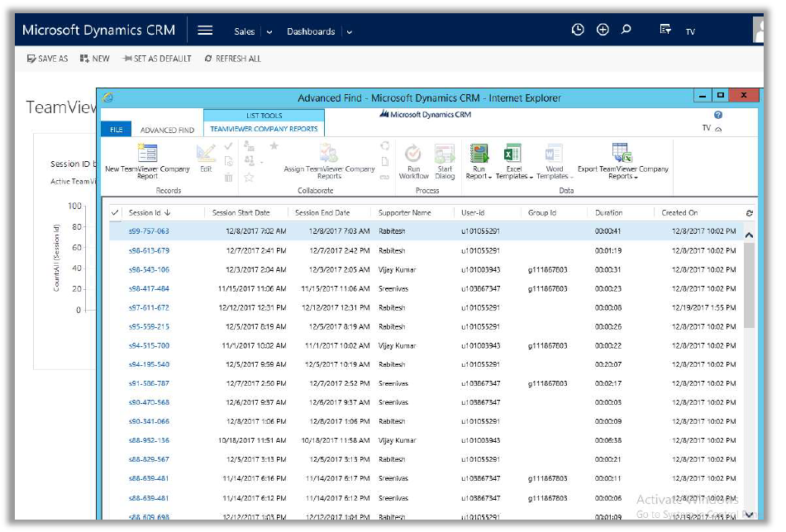Viewport: 786px width, 532px height.
Task: Open the File ribbon tab
Action: 116,130
